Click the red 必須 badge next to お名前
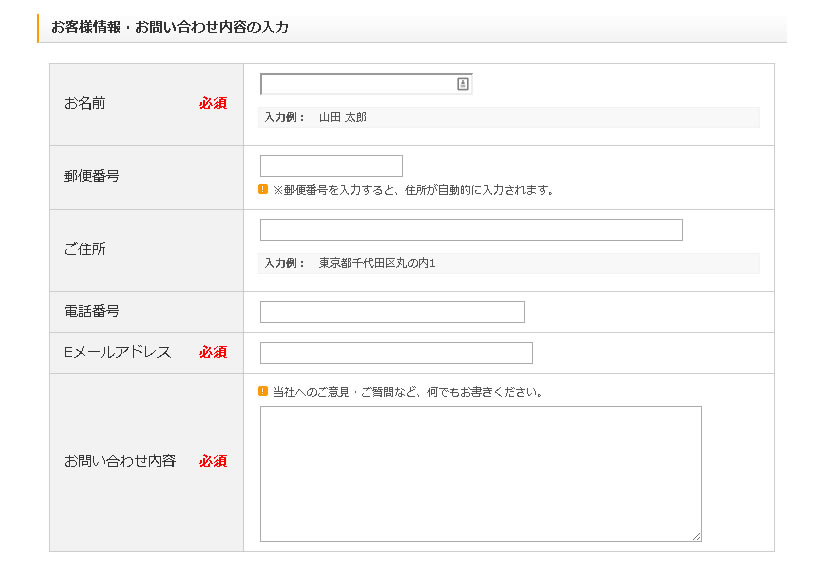 click(x=213, y=103)
